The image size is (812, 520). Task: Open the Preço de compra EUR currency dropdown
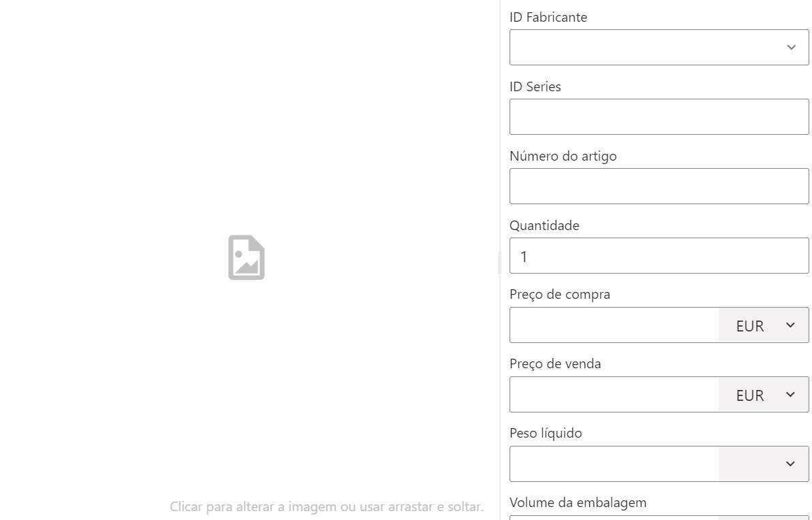coord(764,325)
